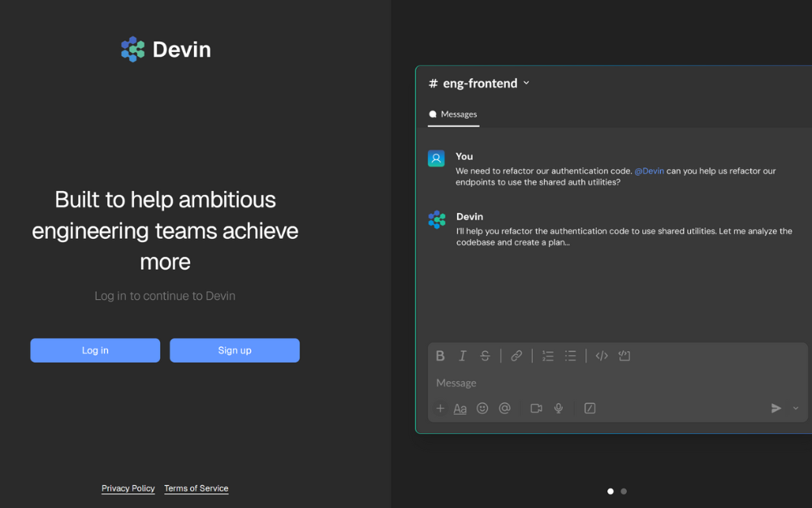This screenshot has height=508, width=812.
Task: Send the message with arrow icon
Action: point(775,409)
